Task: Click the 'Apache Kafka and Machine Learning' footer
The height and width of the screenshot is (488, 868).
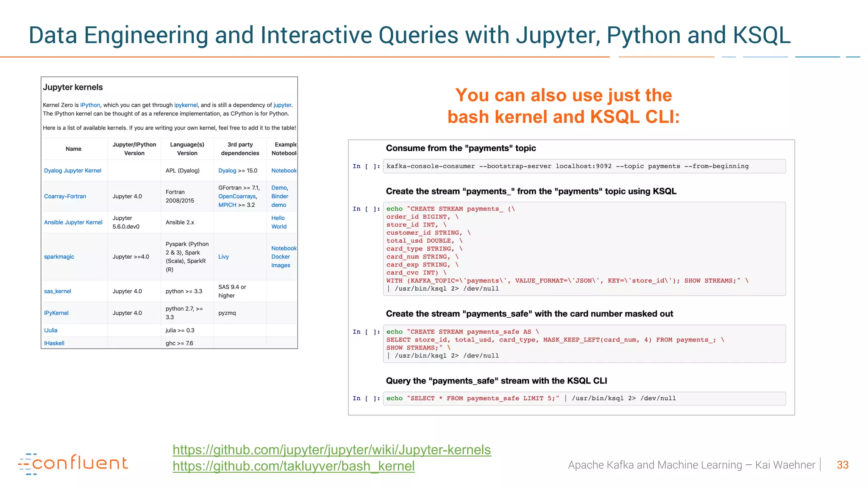Action: pos(692,465)
